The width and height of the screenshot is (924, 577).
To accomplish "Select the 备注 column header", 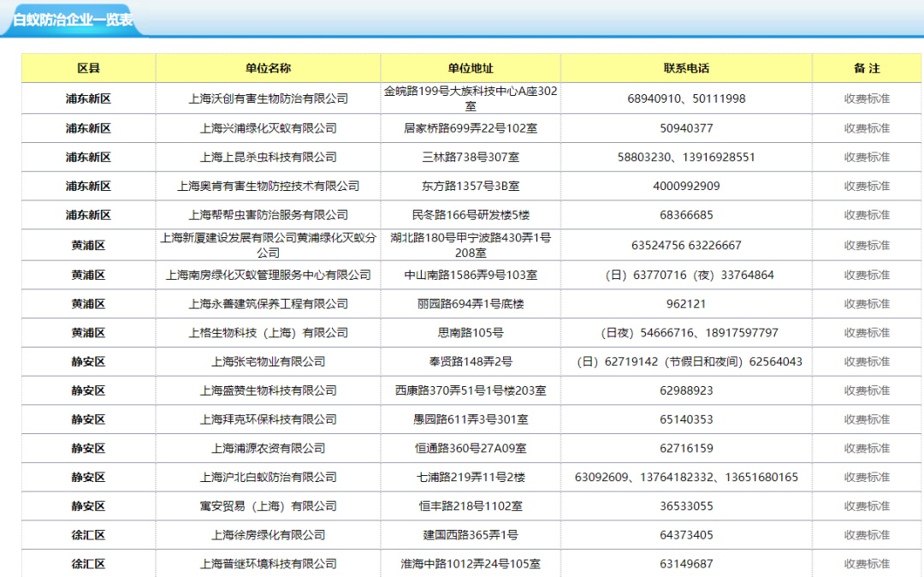I will (866, 68).
